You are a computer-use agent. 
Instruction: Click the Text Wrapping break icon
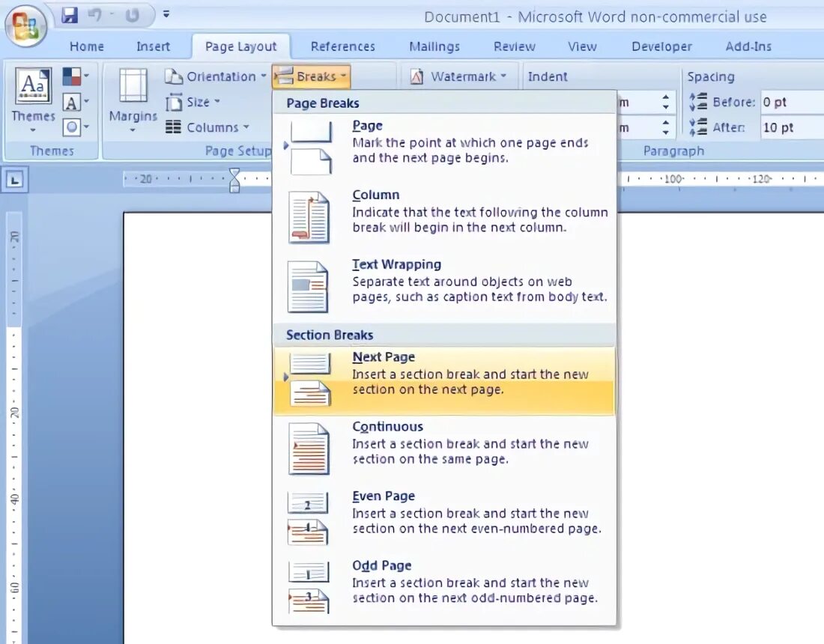tap(309, 287)
